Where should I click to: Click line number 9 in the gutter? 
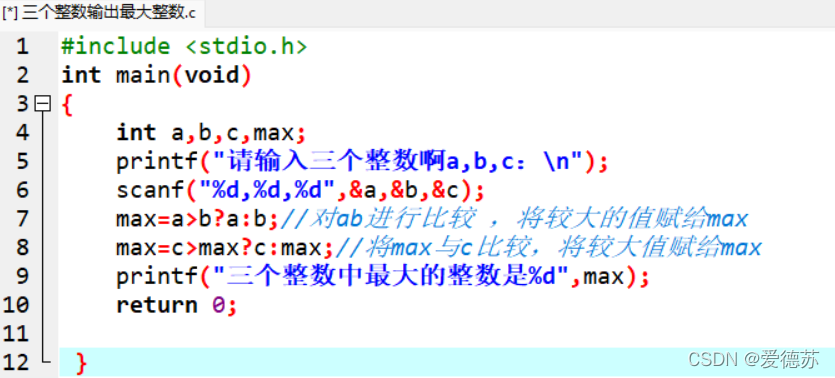point(22,277)
